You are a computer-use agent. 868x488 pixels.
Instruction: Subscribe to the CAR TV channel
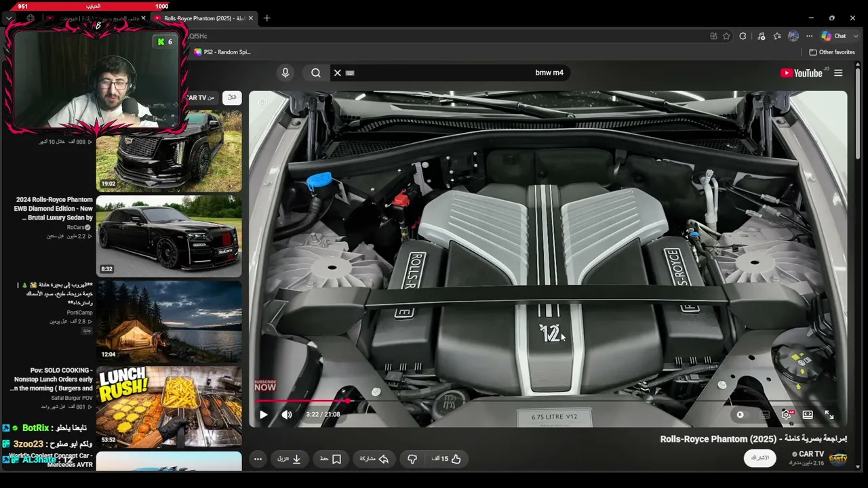coord(760,458)
